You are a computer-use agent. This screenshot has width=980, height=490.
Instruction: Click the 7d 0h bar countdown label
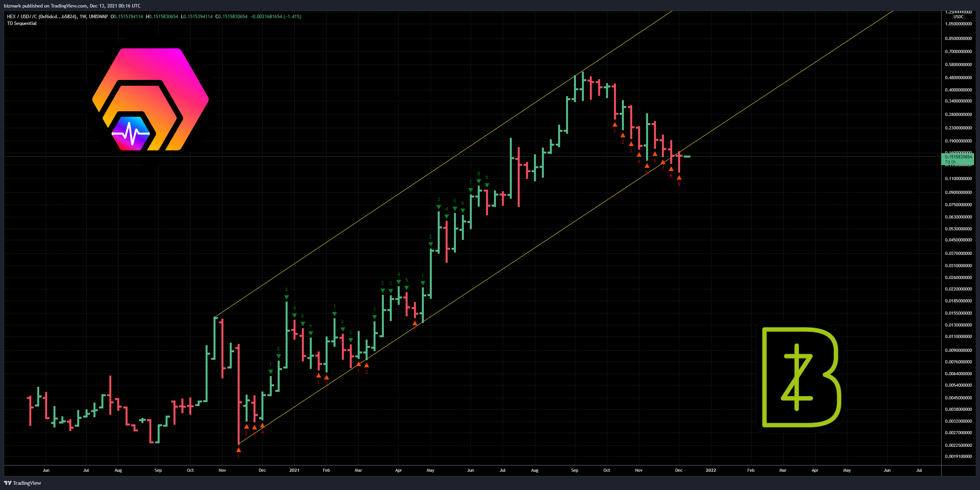(x=950, y=162)
